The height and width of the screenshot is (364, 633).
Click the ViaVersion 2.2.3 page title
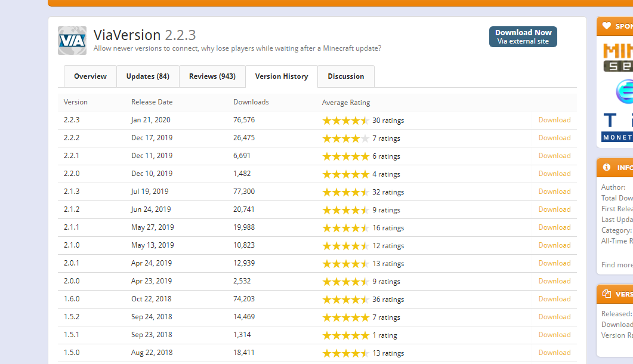[144, 35]
